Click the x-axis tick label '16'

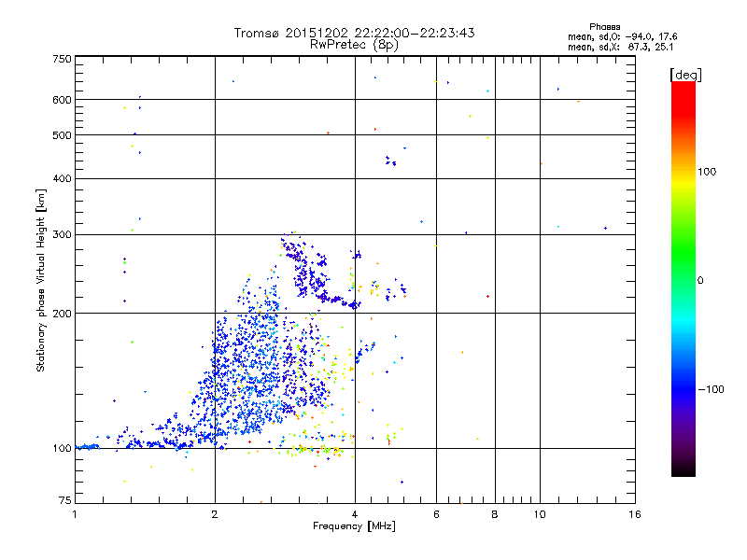pyautogui.click(x=635, y=514)
